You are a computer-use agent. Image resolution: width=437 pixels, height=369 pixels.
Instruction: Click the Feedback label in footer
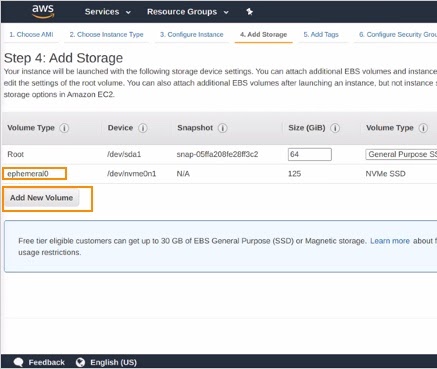pos(46,362)
